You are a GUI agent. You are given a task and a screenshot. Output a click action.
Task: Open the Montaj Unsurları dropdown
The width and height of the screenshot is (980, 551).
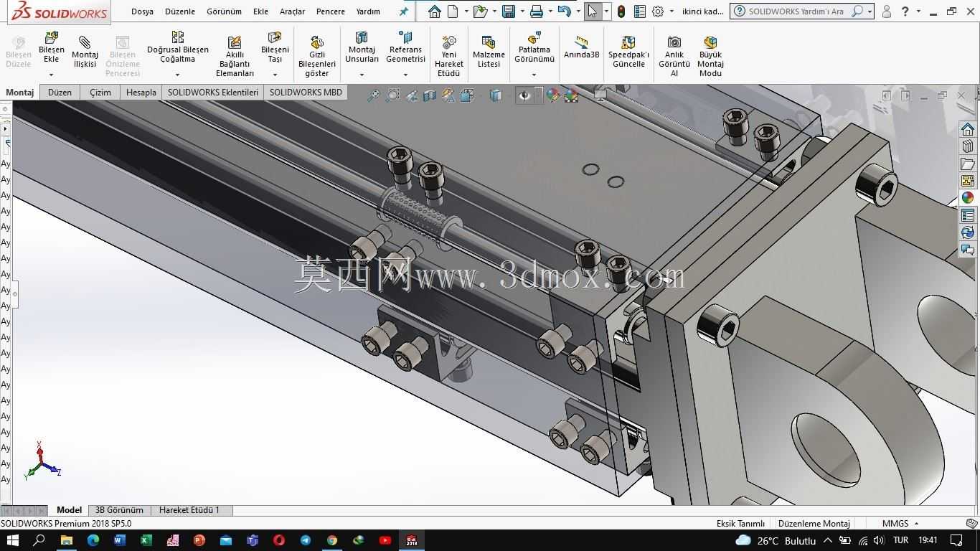[x=362, y=75]
